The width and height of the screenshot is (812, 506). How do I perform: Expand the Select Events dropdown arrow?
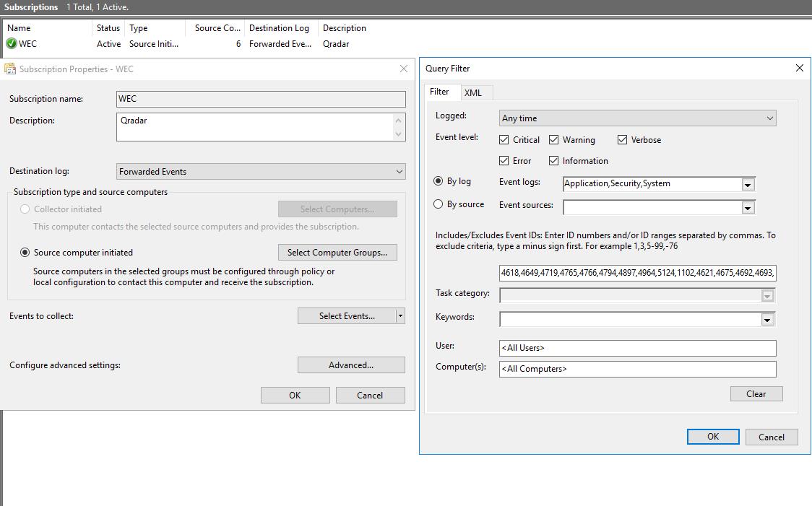401,315
